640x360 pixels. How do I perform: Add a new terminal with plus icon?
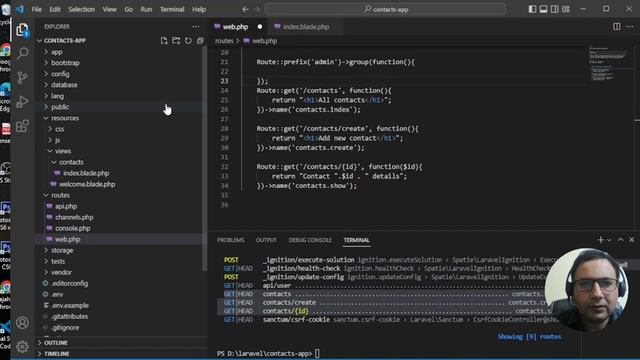click(600, 240)
